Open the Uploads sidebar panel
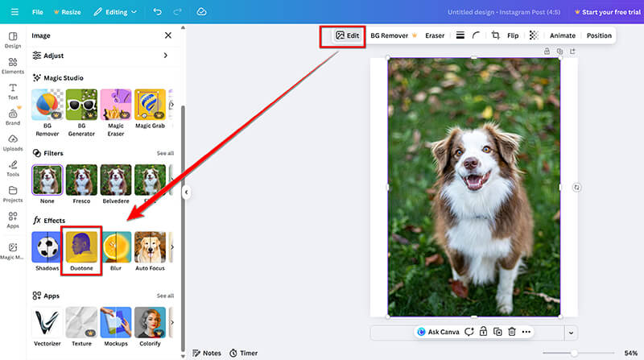Screen dimensions: 644x360 point(13,143)
